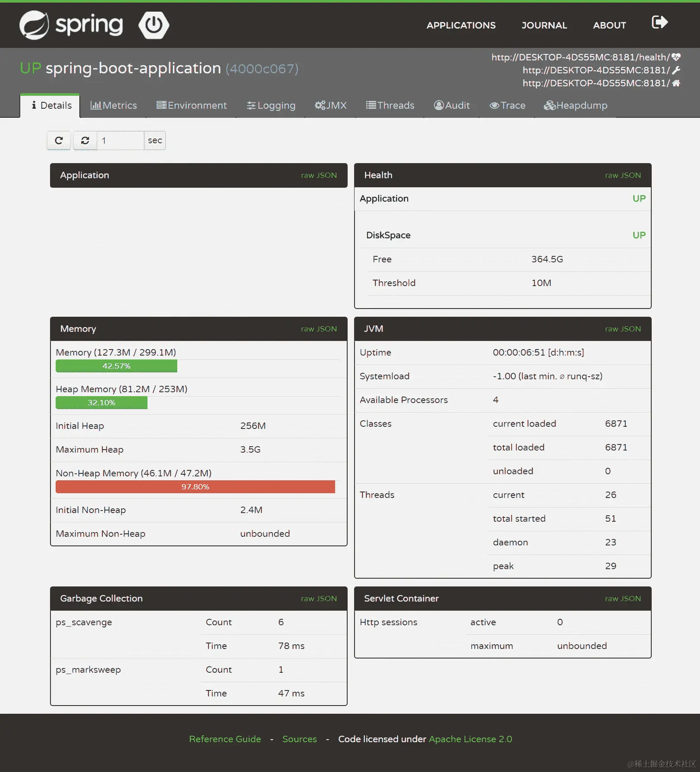Click the Initial Heap value 256M
Screen dimensions: 700x772
[253, 426]
